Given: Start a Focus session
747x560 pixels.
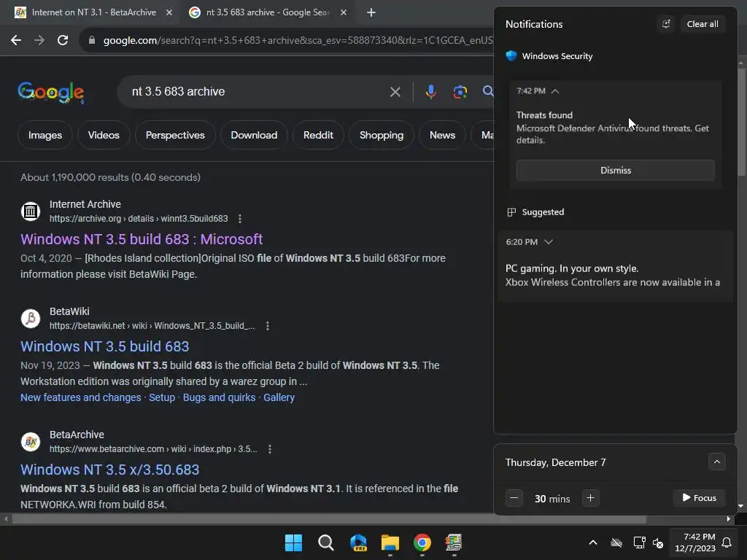Looking at the screenshot, I should [699, 498].
